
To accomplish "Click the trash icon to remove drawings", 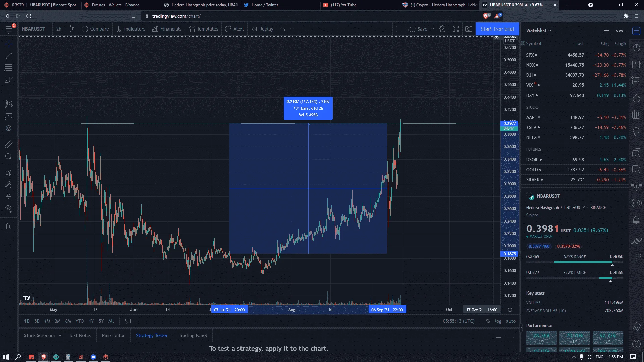I will [x=9, y=226].
